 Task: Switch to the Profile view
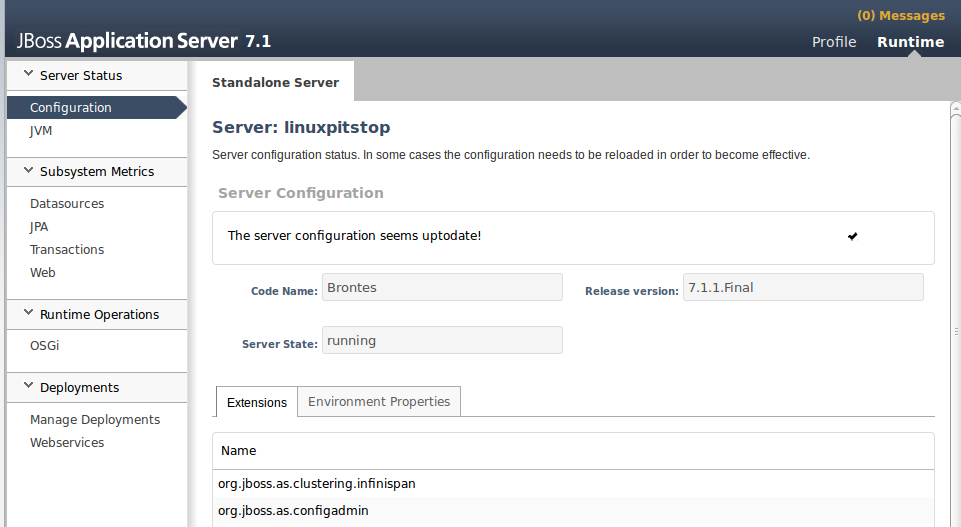834,42
